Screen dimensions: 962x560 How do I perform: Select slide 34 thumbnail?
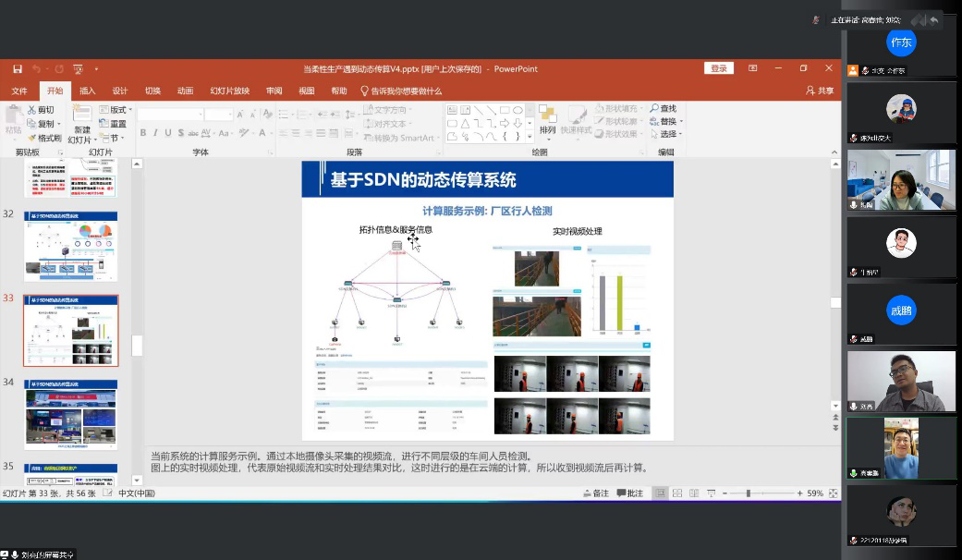pyautogui.click(x=70, y=415)
